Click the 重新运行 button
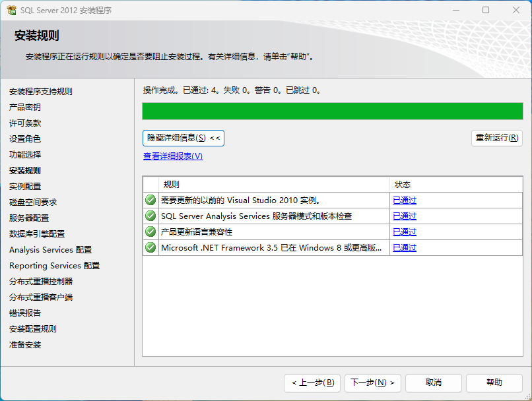 click(497, 138)
